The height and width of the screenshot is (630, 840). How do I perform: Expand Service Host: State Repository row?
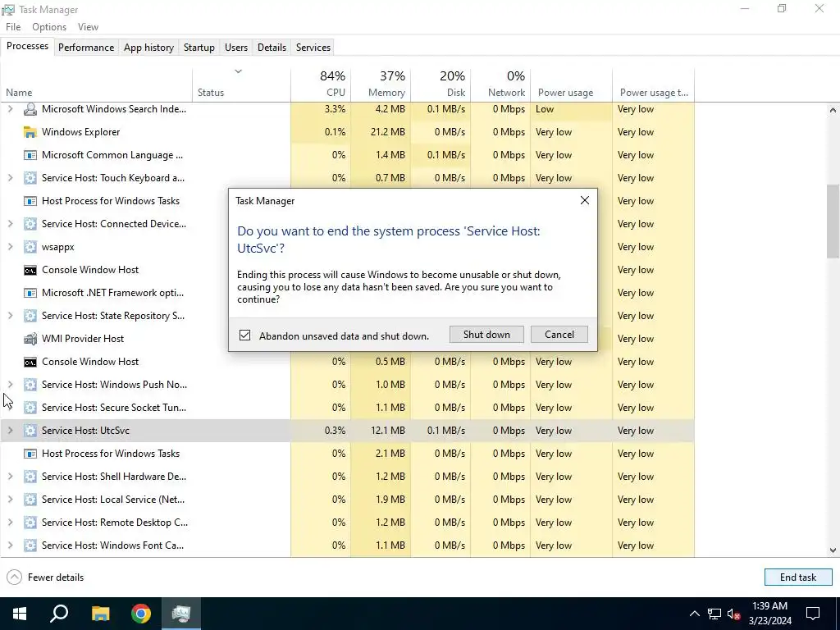coord(10,316)
